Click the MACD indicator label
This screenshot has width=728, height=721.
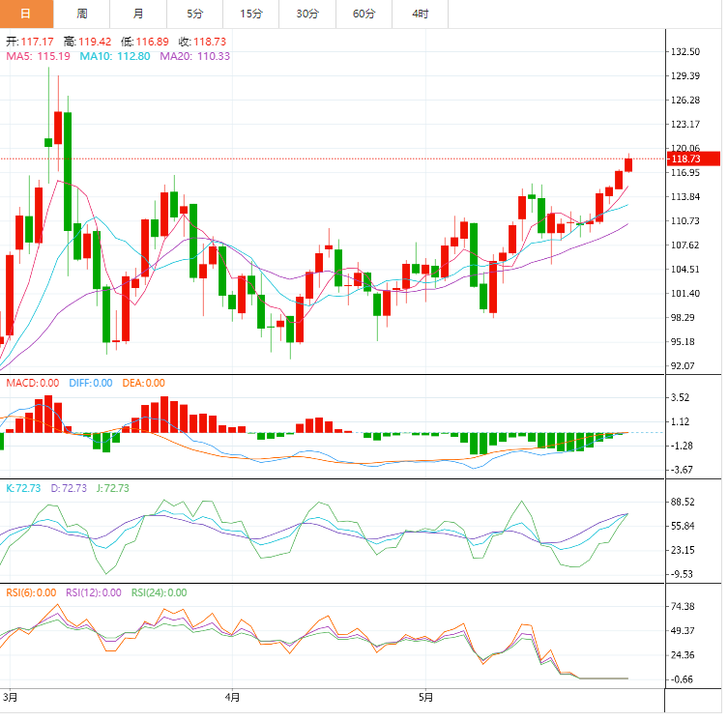pyautogui.click(x=33, y=384)
